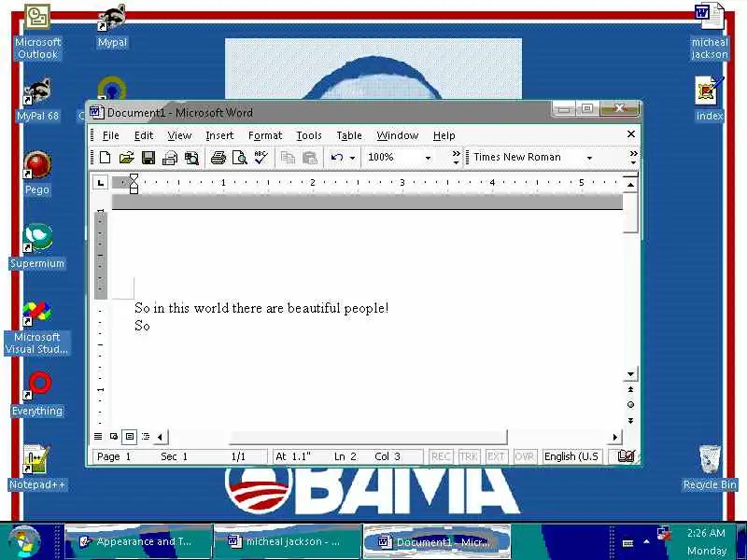Open the Undo history dropdown arrow

[353, 158]
